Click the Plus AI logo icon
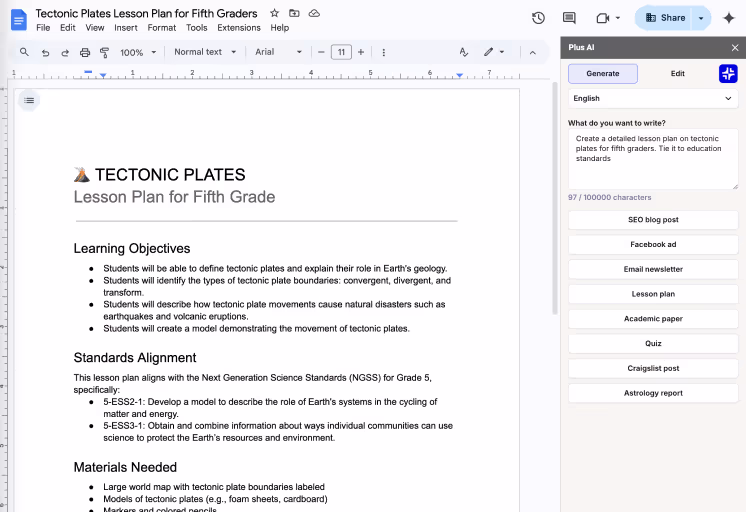The width and height of the screenshot is (746, 512). click(728, 74)
